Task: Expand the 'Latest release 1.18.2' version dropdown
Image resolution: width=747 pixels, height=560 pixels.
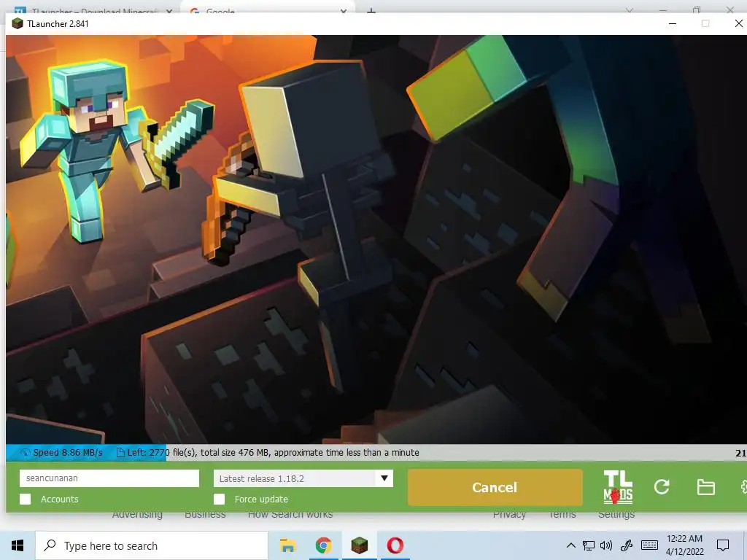Action: coord(303,478)
